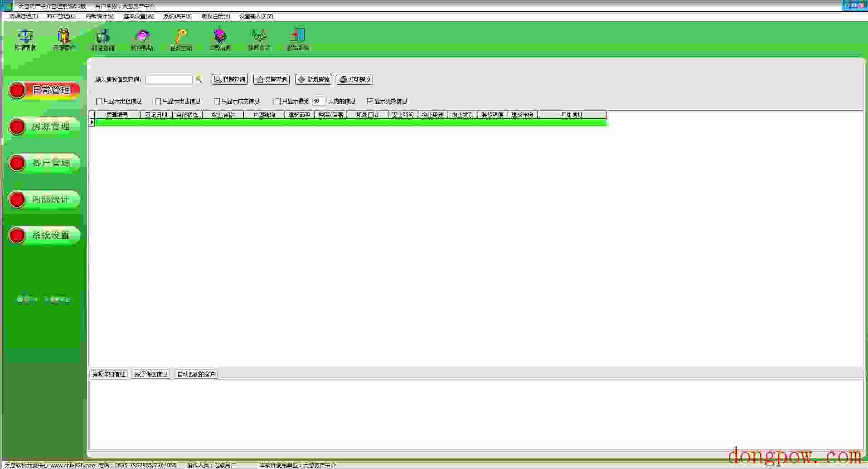Click the row pointer arrow in grid
Viewport: 868px width, 469px height.
[92, 122]
